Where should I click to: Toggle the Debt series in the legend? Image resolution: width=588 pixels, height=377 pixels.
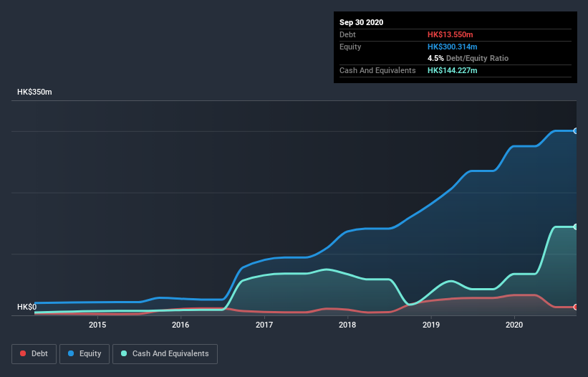point(34,354)
